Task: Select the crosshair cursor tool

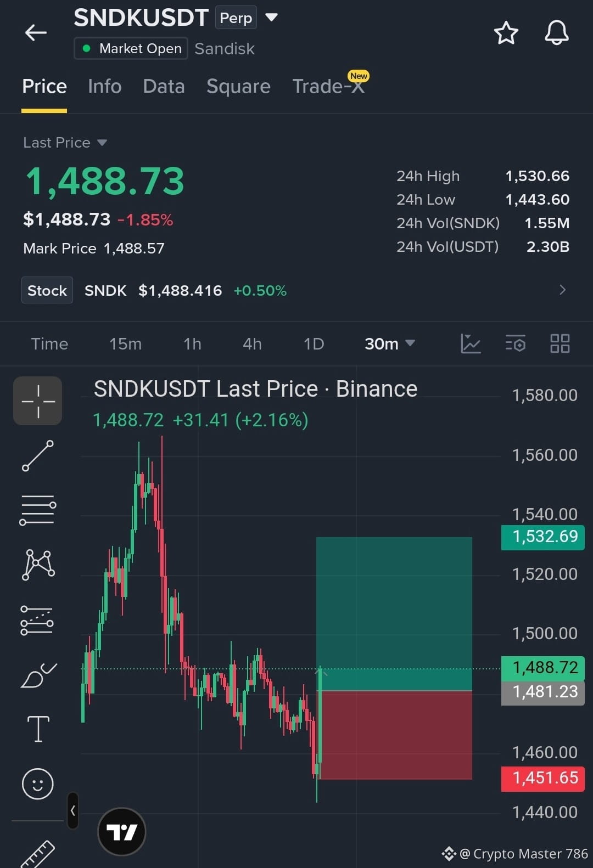Action: 38,401
